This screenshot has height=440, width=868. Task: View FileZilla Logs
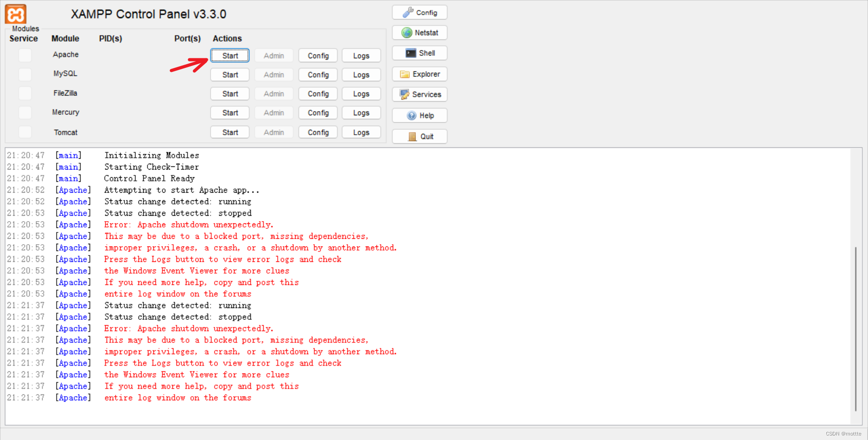[x=361, y=94]
